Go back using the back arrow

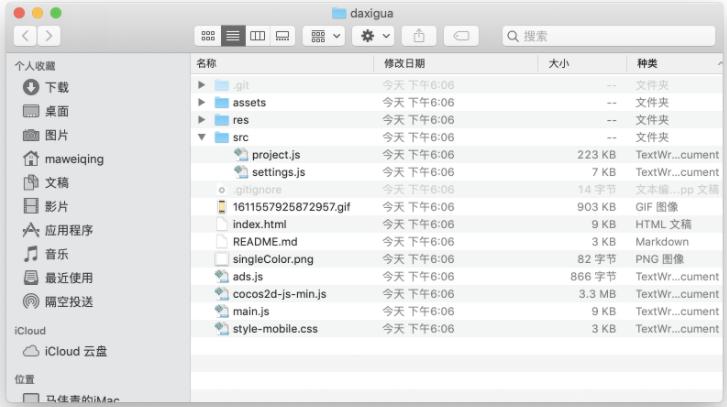point(25,35)
